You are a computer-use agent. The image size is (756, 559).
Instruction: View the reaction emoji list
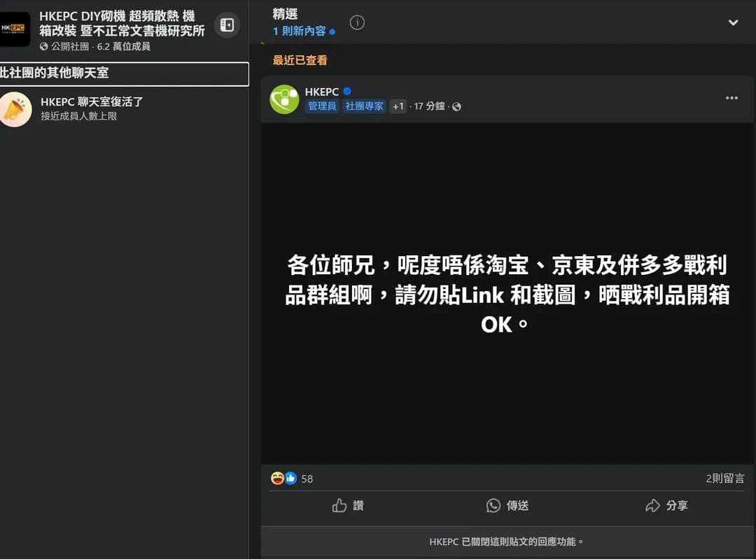click(x=283, y=478)
